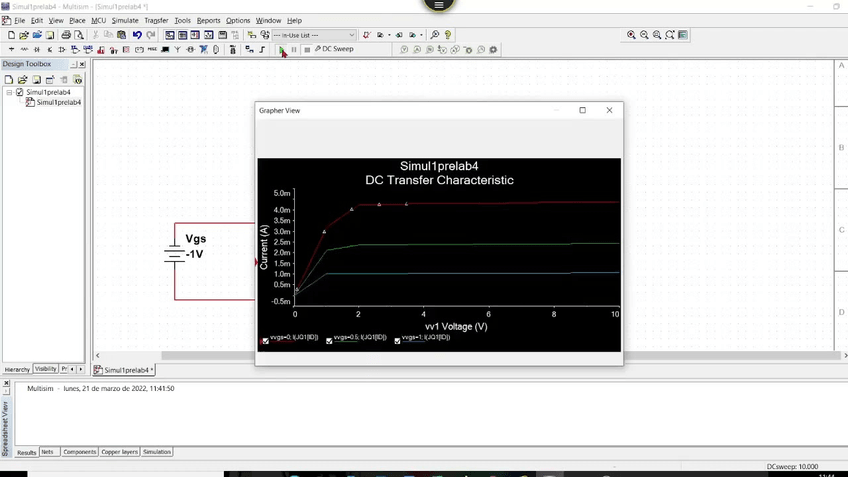Image resolution: width=848 pixels, height=477 pixels.
Task: Click the Zoom in magnifier icon
Action: coord(631,35)
